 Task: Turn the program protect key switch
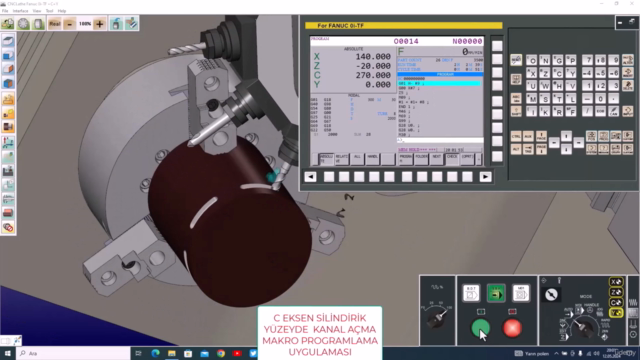click(x=551, y=294)
